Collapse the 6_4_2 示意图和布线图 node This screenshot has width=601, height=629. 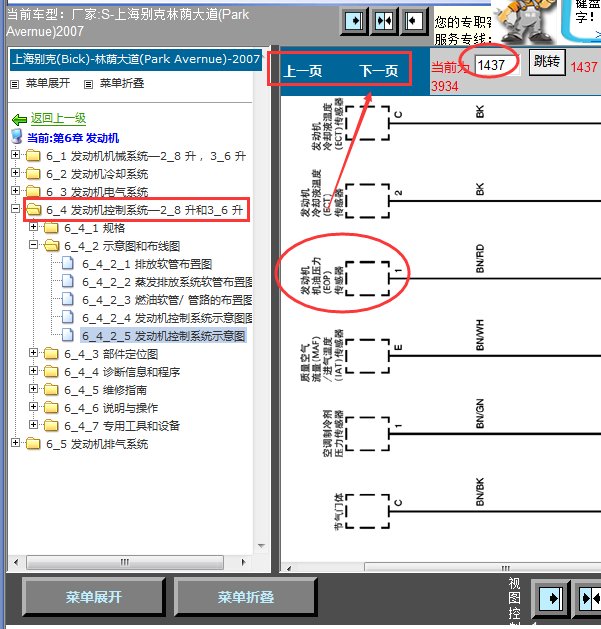(x=33, y=244)
